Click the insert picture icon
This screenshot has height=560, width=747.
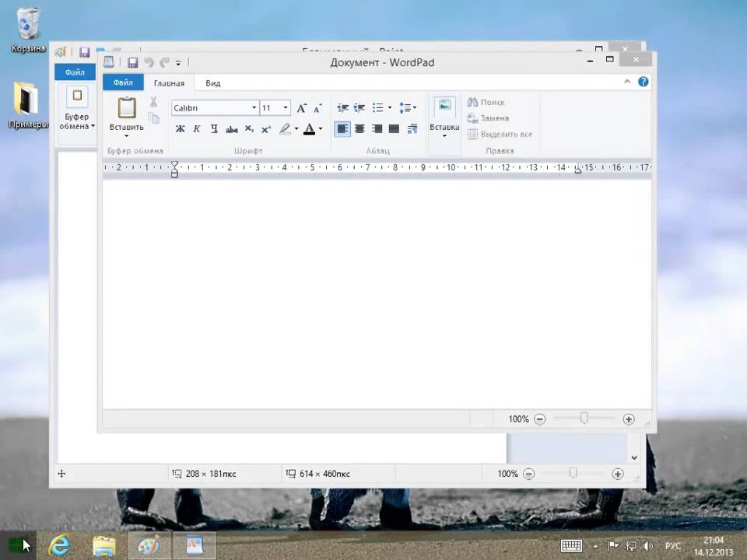[x=445, y=105]
